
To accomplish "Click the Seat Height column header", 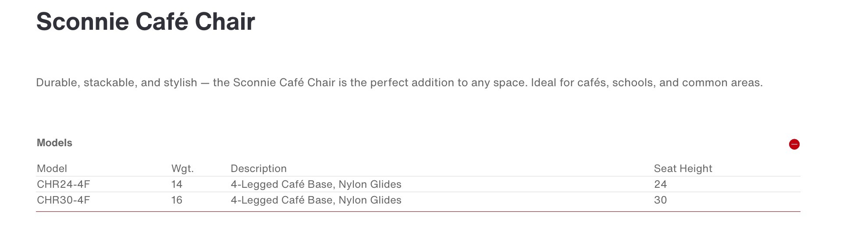I will point(683,169).
